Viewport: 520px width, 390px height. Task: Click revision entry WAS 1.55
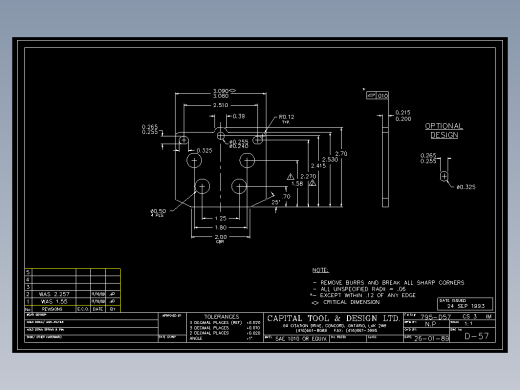pos(54,301)
